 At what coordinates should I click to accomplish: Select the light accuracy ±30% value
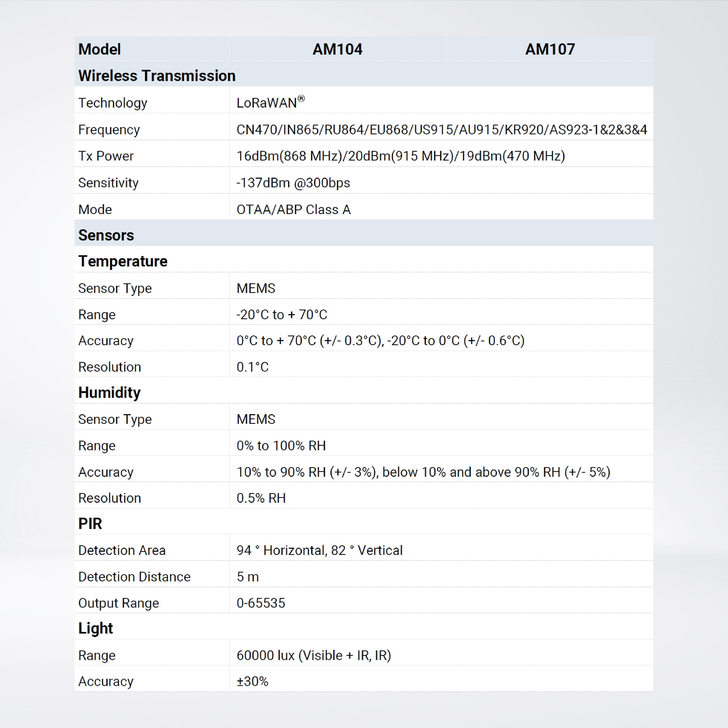(252, 681)
